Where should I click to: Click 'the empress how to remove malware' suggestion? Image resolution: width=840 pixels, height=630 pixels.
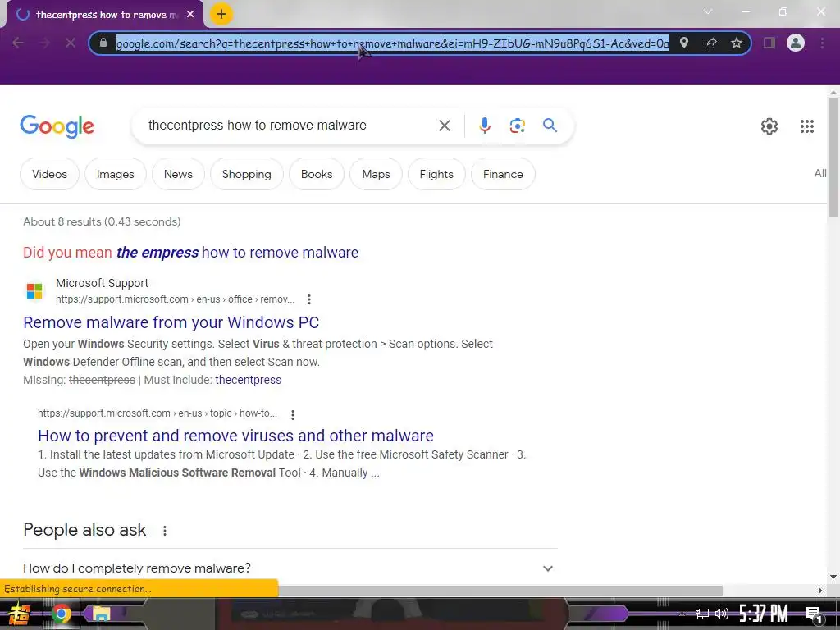point(237,253)
